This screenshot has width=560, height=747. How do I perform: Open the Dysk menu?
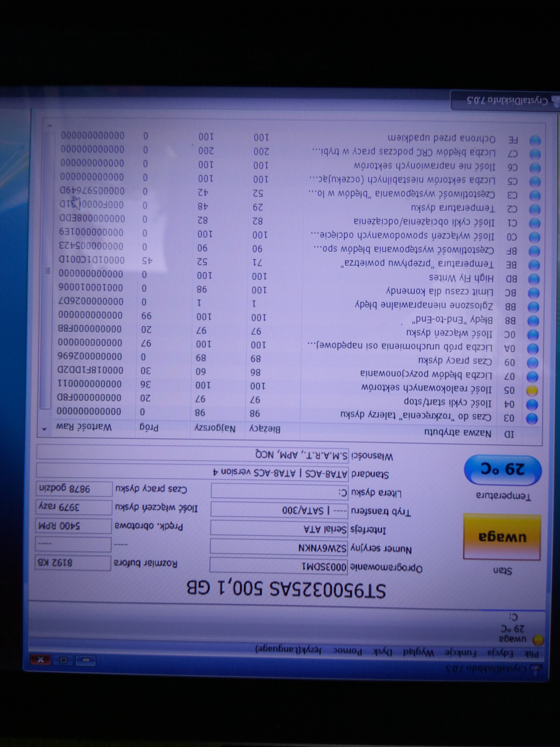[x=383, y=652]
